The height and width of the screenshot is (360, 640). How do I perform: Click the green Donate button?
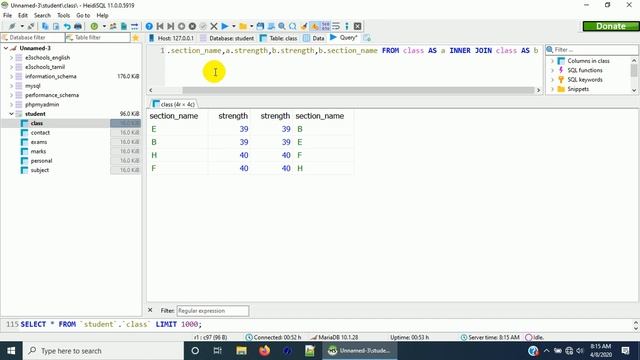pyautogui.click(x=611, y=26)
